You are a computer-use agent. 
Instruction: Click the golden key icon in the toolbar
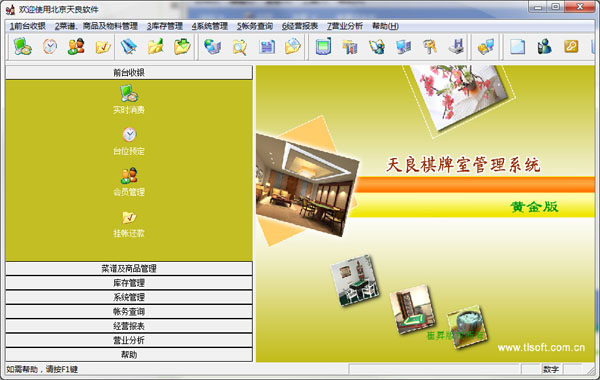571,47
